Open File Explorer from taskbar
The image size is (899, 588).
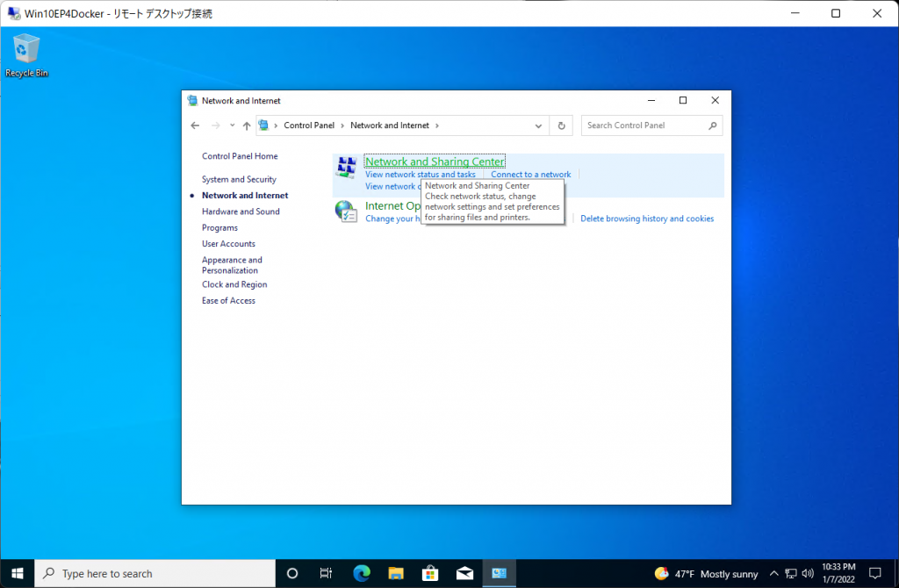(396, 573)
